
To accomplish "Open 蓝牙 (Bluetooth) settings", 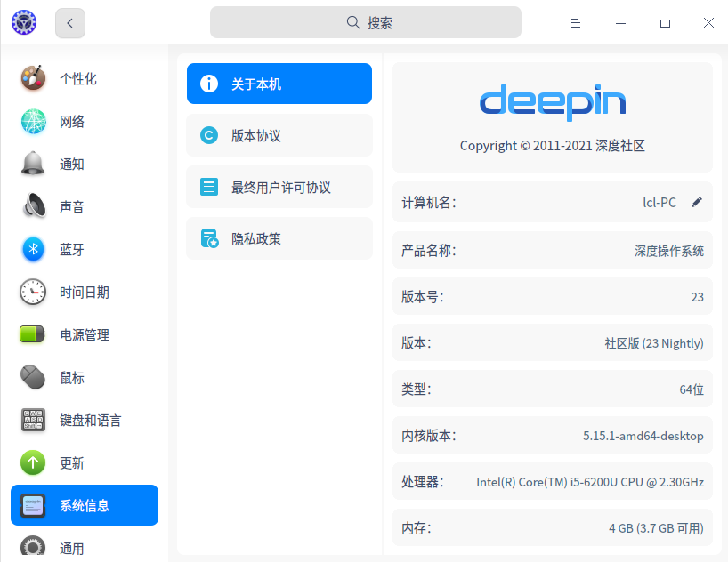I will tap(78, 249).
